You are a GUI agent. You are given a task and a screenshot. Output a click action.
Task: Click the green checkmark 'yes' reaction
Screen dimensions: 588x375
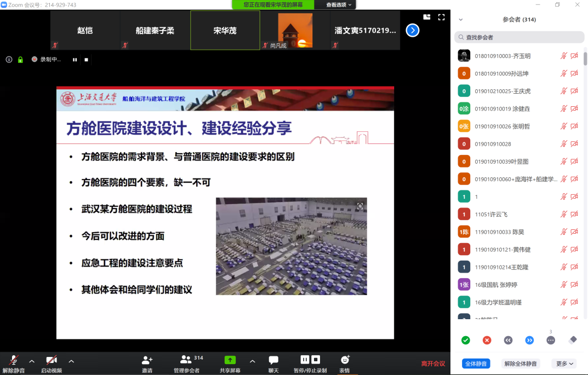tap(465, 340)
